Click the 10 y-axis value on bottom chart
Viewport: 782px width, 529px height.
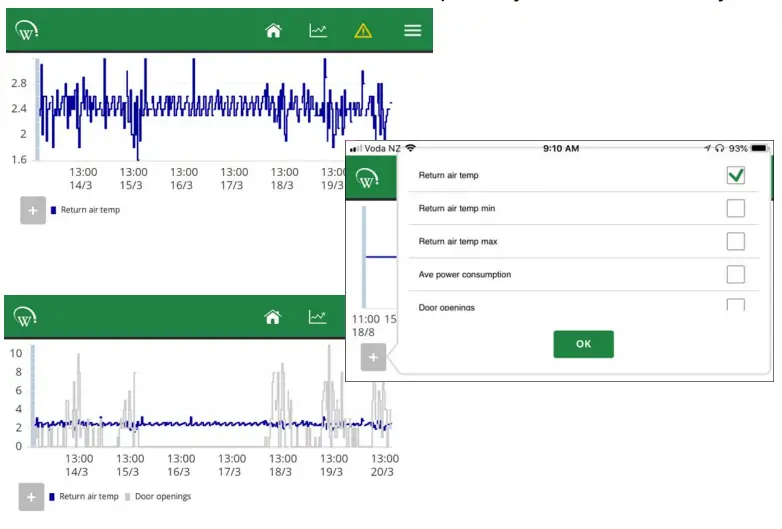point(16,353)
